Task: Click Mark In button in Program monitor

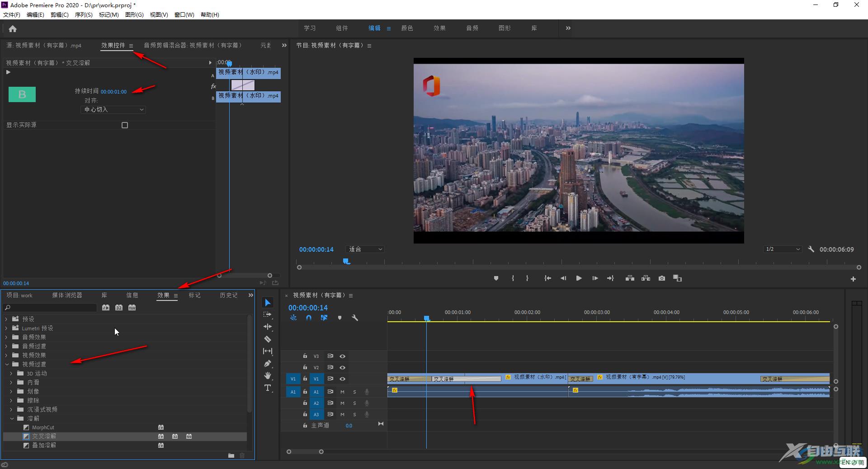Action: [x=513, y=278]
